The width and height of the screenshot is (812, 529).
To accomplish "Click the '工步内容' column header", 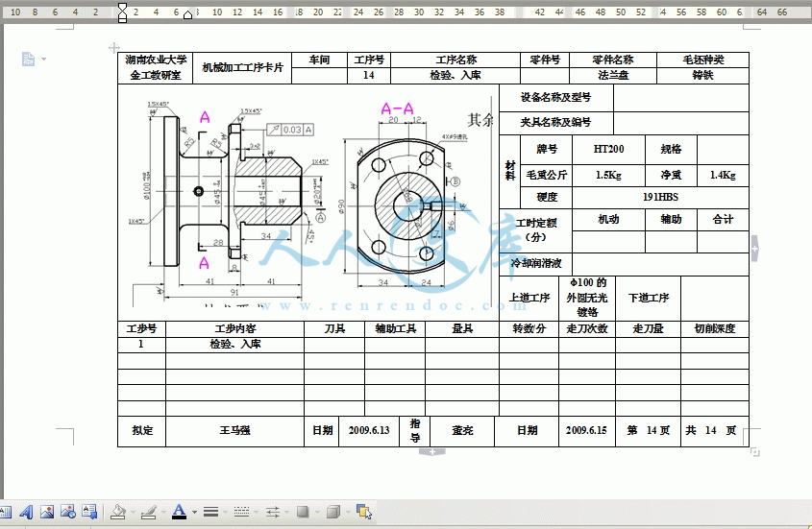I will point(234,328).
